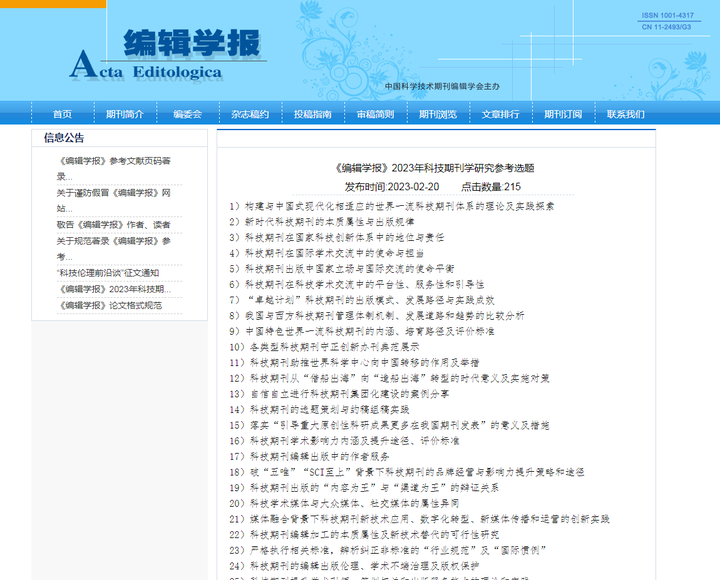Click topic 10 各类型科技期刊守正创新办刊典范展示
720x580 pixels.
coord(324,347)
